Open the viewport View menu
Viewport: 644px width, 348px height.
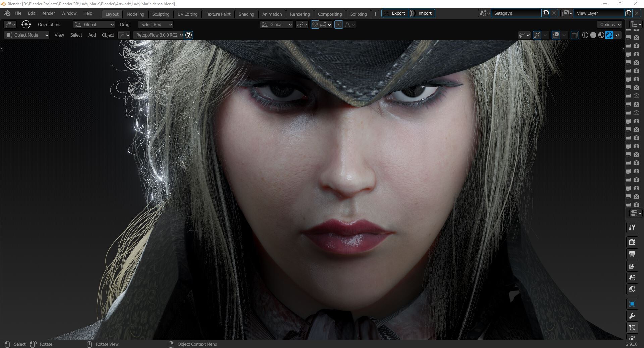pos(59,35)
